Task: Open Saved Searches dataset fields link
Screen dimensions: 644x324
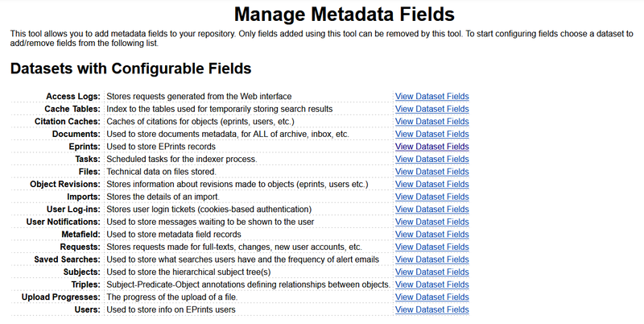Action: click(x=431, y=260)
